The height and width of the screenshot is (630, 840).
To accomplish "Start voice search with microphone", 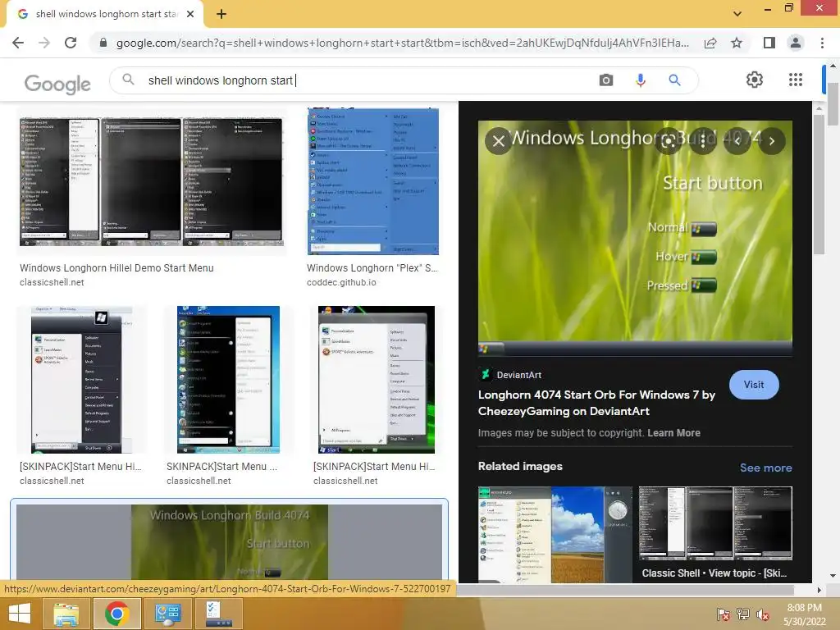I will point(640,80).
